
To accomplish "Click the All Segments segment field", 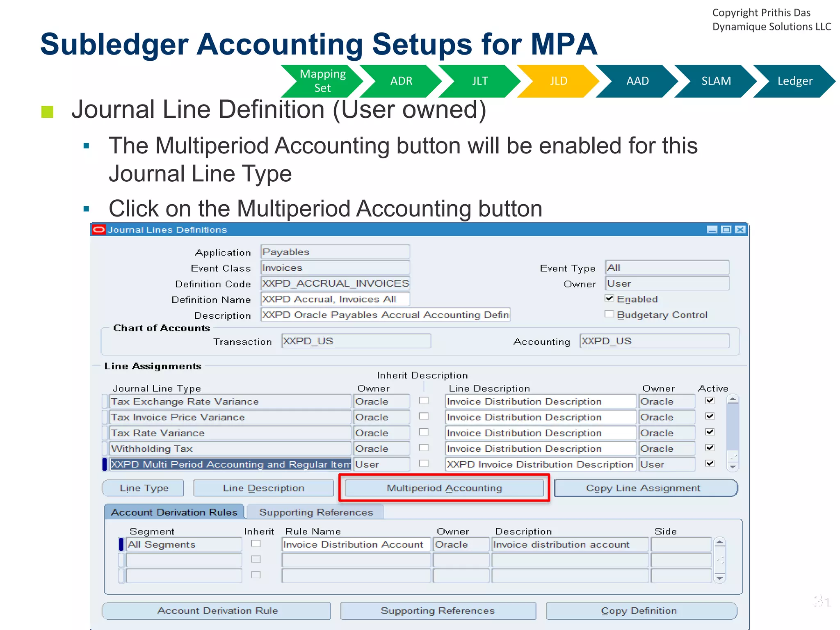I will point(184,544).
